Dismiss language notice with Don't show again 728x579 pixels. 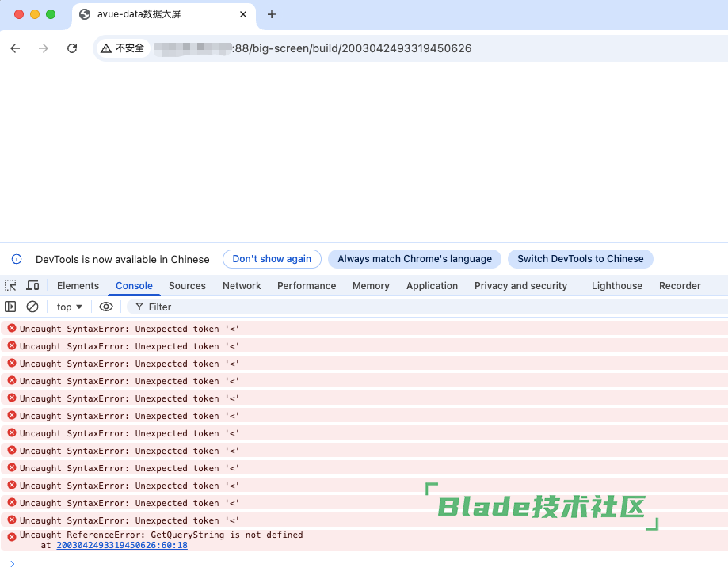272,258
